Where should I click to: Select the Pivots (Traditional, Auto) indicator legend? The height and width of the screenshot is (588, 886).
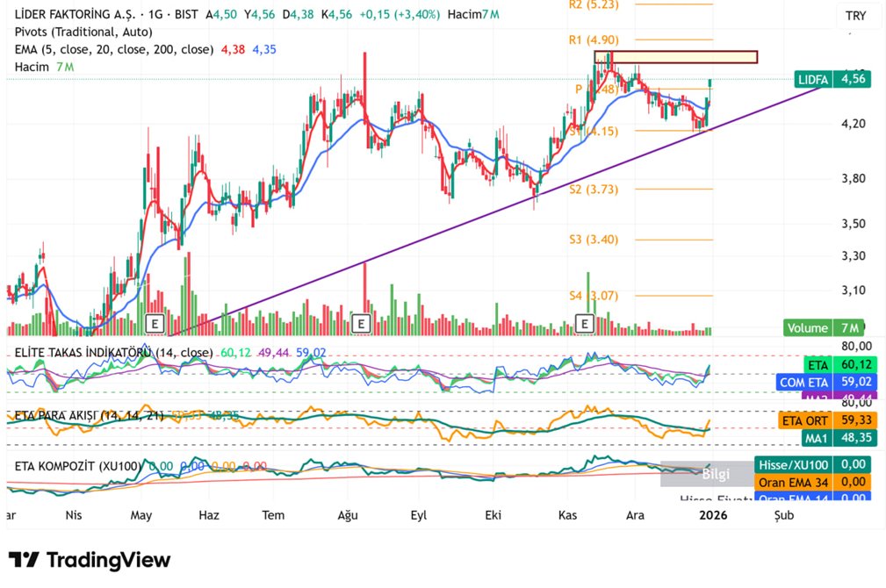[x=83, y=32]
